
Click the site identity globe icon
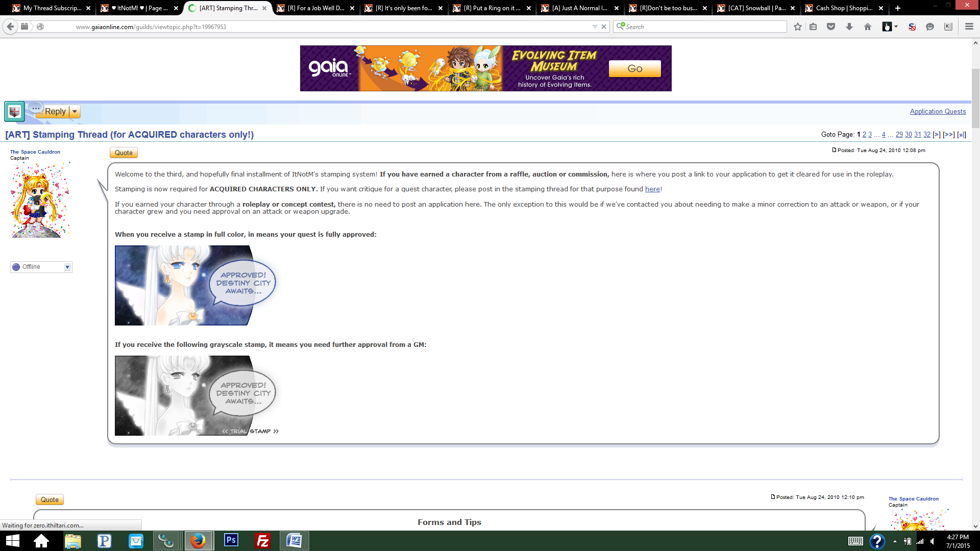(40, 27)
